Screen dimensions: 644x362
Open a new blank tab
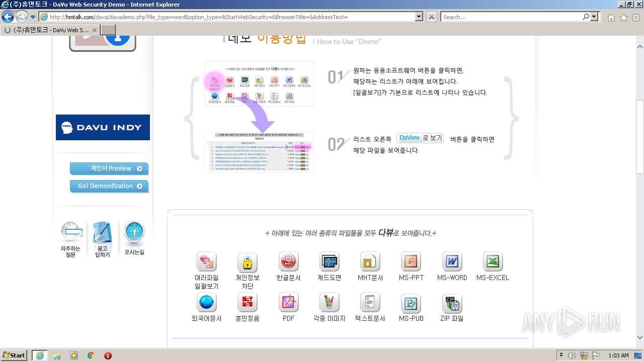pos(108,30)
